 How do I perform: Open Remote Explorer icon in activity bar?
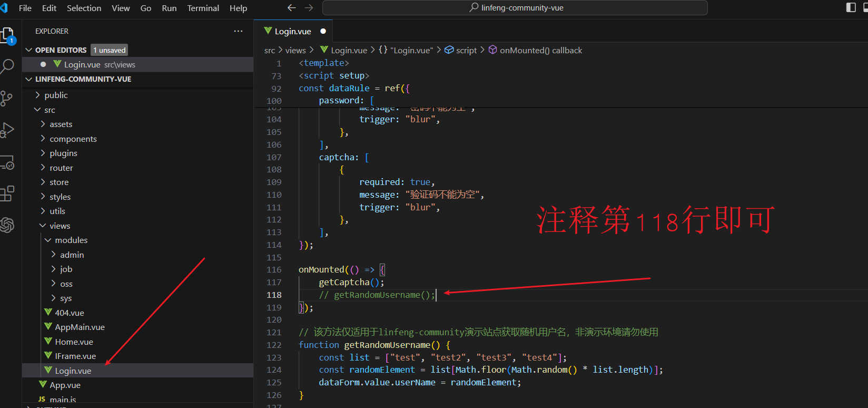(x=7, y=163)
